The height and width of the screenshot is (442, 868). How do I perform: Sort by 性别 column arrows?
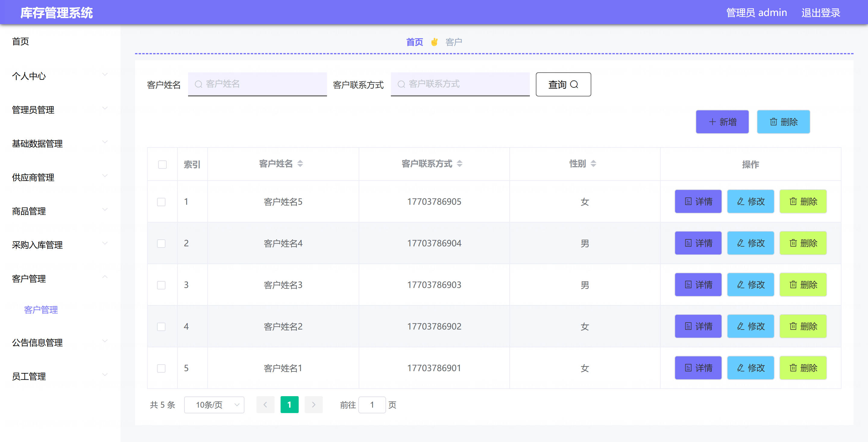coord(593,163)
